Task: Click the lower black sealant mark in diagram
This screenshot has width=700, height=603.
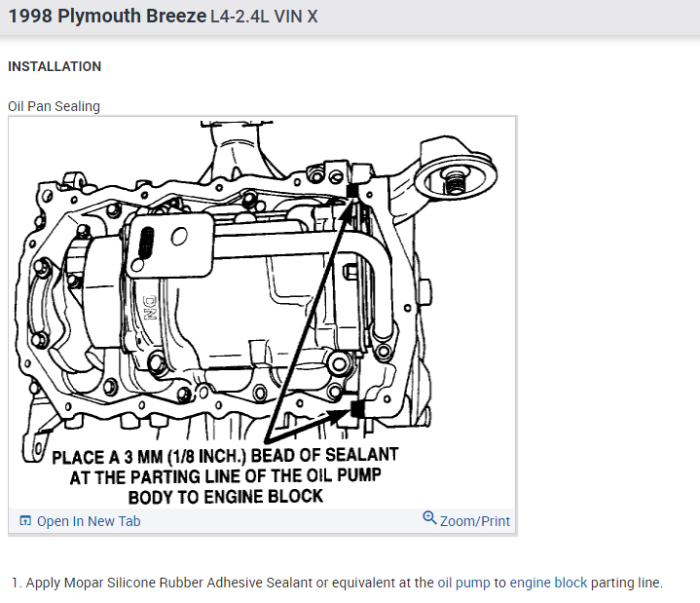Action: [356, 408]
